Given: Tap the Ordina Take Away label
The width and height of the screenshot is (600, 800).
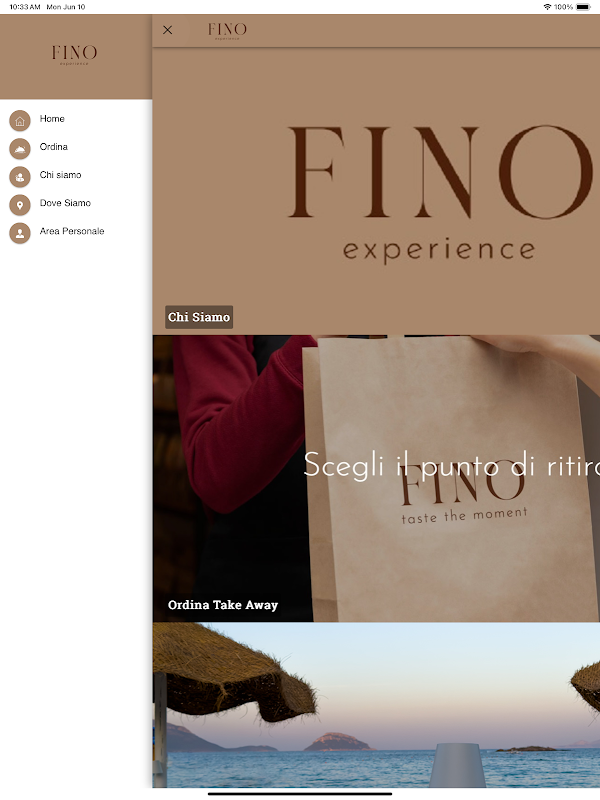Looking at the screenshot, I should (x=223, y=605).
